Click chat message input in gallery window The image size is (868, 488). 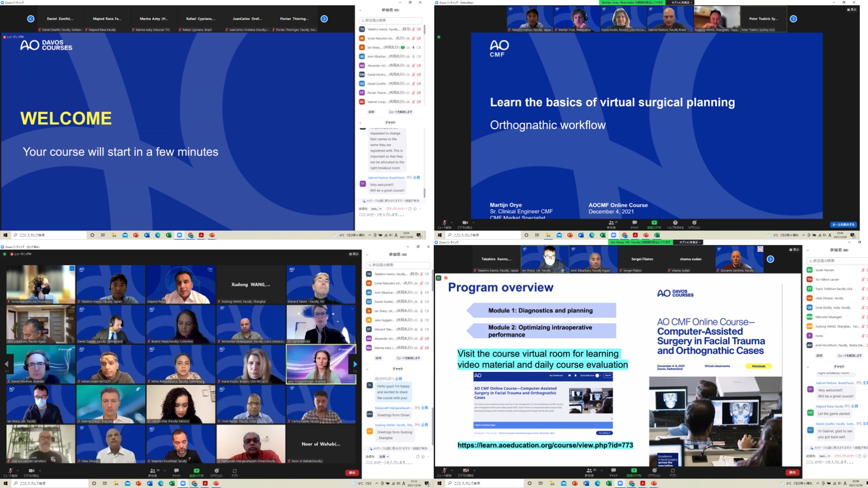click(398, 463)
